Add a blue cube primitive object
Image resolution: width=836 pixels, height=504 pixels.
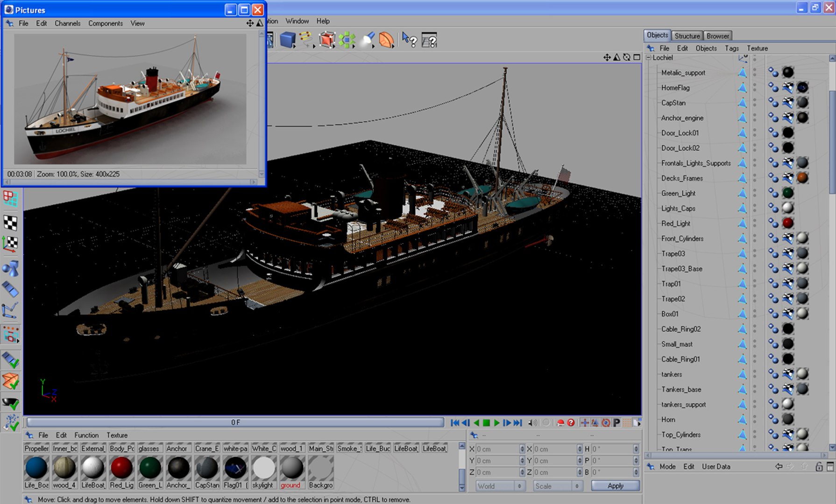[287, 40]
